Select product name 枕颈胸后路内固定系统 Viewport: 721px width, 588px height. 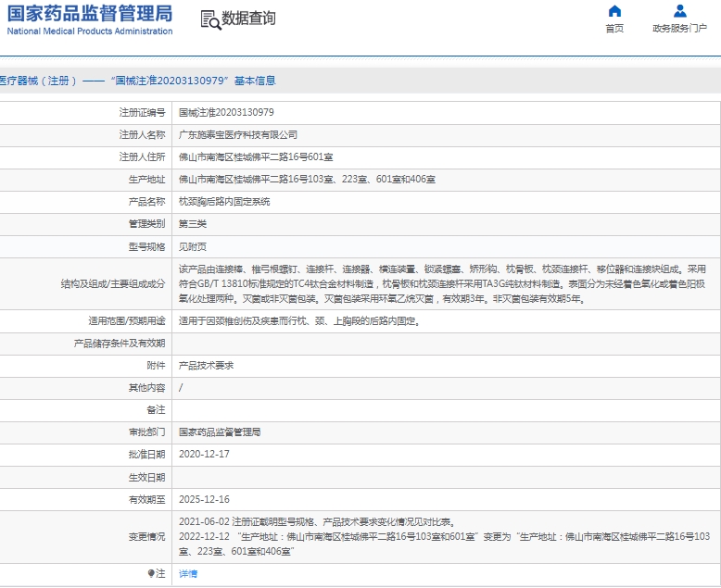[224, 202]
